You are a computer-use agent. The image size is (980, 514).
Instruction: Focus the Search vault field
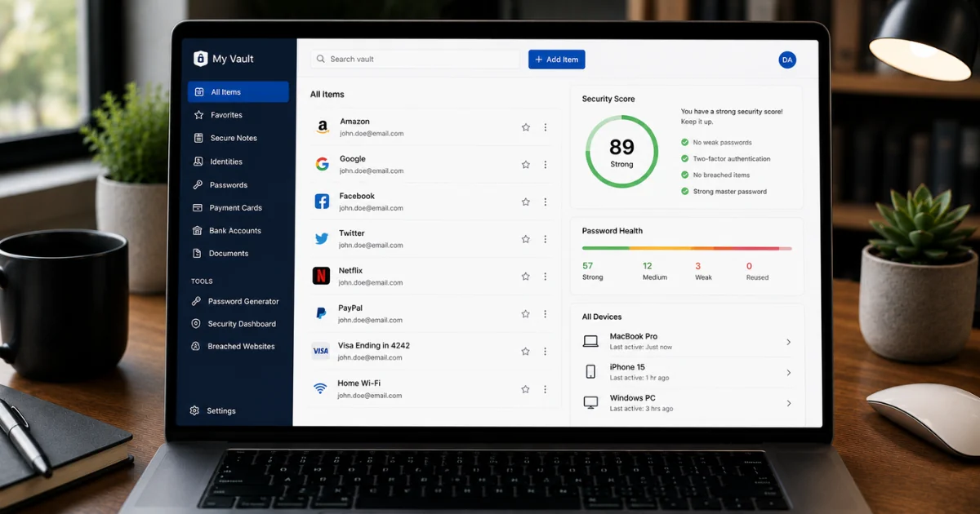[x=415, y=59]
